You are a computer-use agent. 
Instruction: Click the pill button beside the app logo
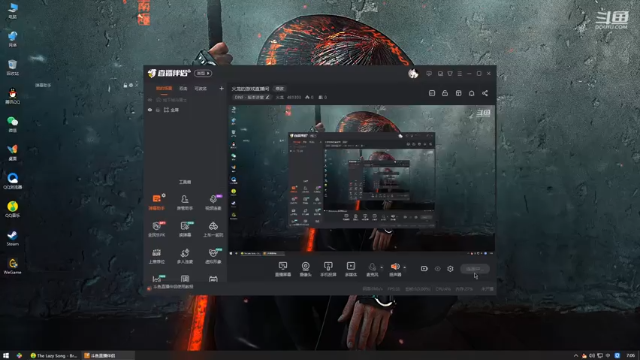203,73
